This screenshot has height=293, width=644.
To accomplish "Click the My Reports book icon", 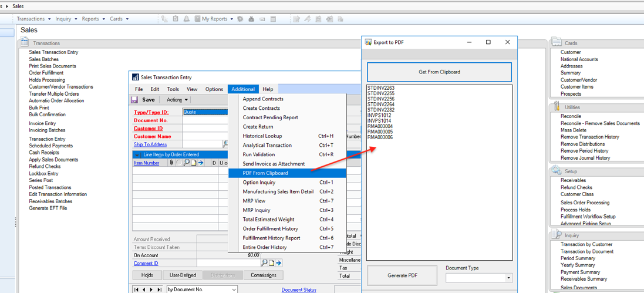I will click(x=198, y=19).
